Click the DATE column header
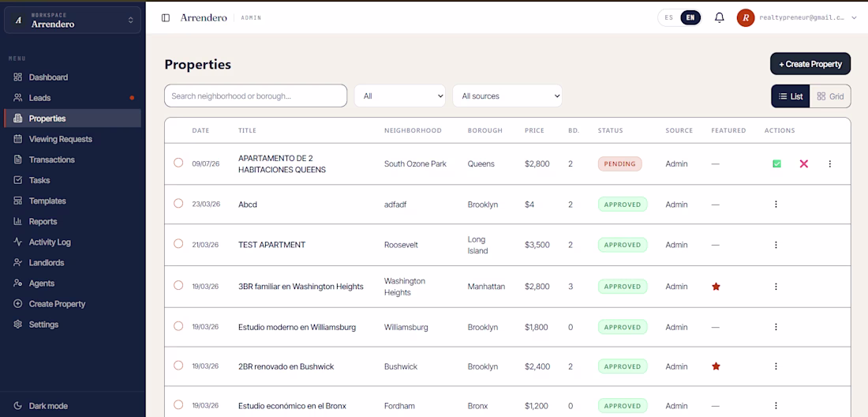The width and height of the screenshot is (868, 417). [200, 130]
